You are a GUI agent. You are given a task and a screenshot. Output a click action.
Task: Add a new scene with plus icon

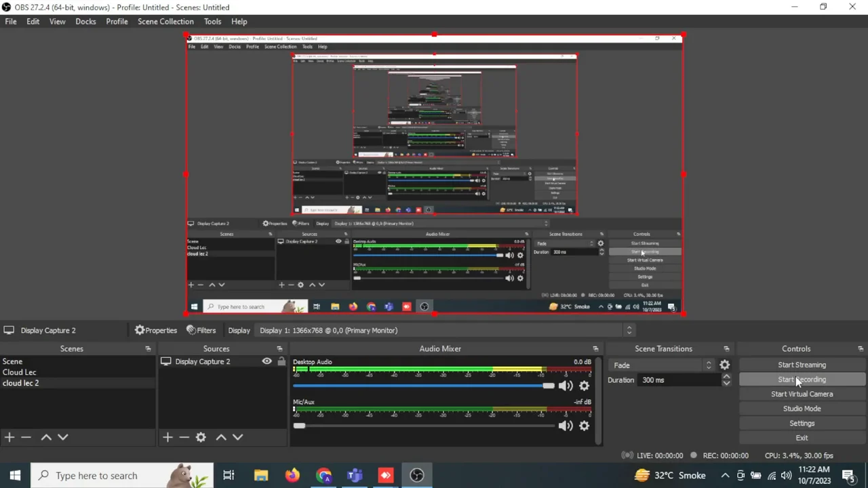9,437
